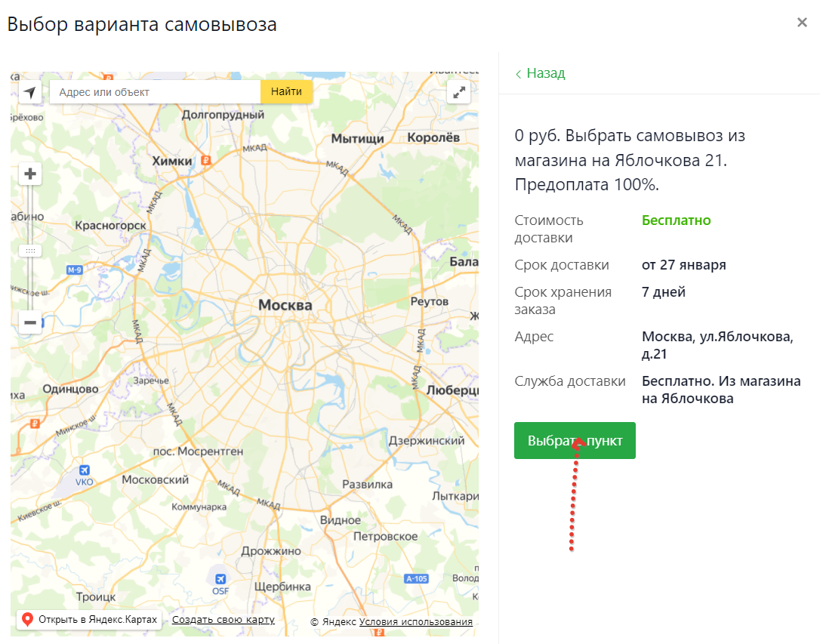
Task: Open map in Яндекс.Картах
Action: [97, 620]
